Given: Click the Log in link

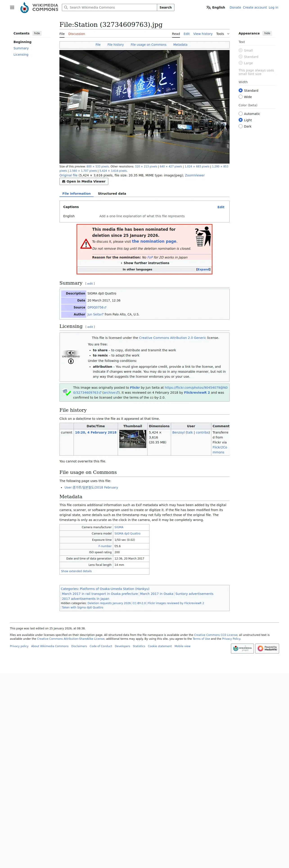Looking at the screenshot, I should (x=273, y=7).
